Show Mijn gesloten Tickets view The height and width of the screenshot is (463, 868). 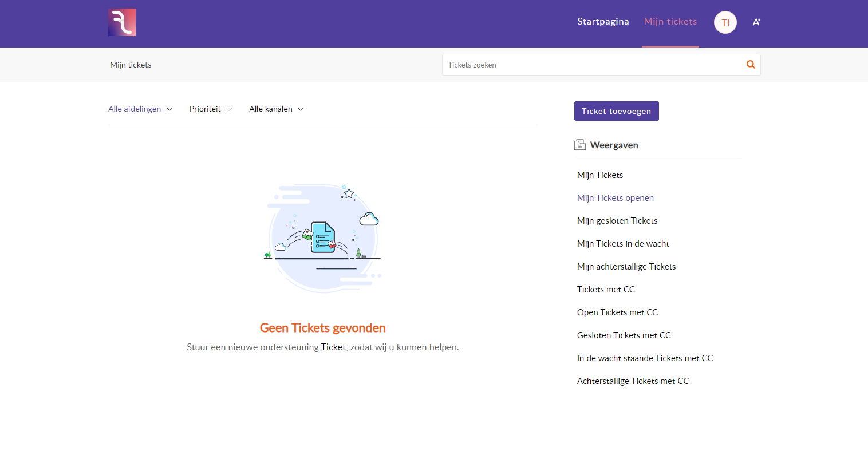point(617,221)
